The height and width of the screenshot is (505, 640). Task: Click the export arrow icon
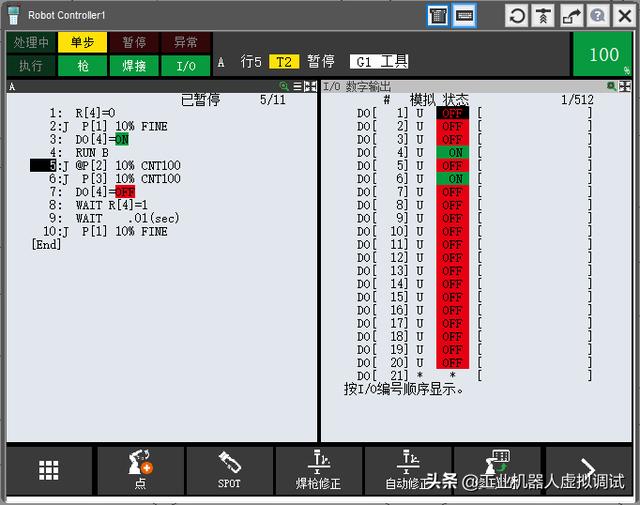click(x=571, y=16)
